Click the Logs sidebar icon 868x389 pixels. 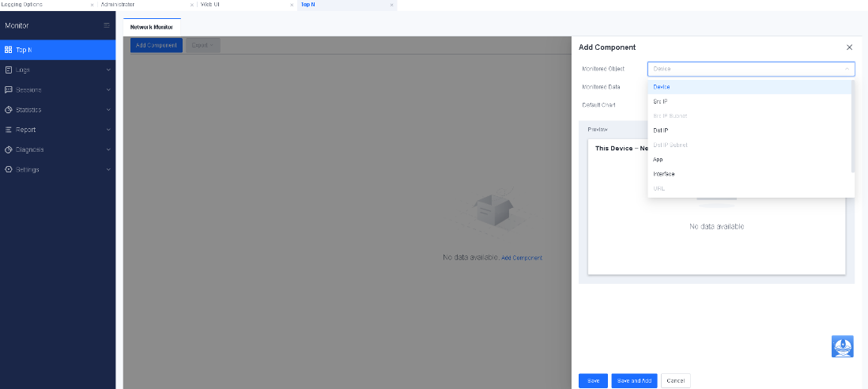pyautogui.click(x=9, y=70)
